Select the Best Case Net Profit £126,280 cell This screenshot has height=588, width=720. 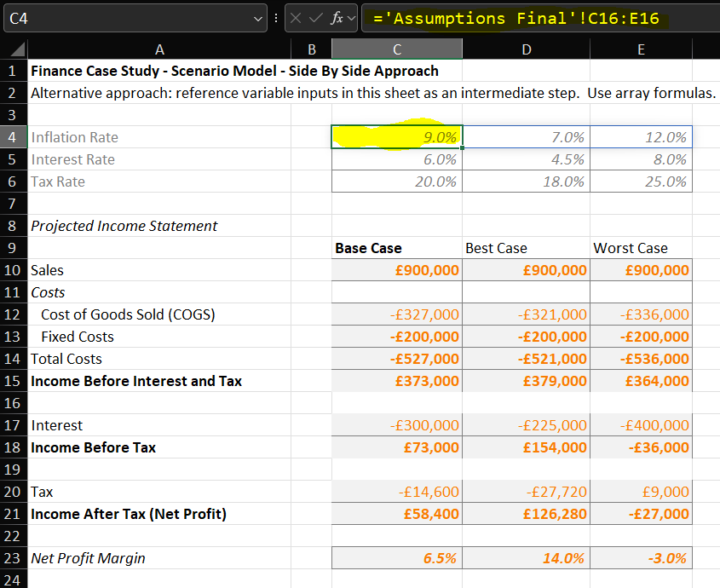pos(526,514)
